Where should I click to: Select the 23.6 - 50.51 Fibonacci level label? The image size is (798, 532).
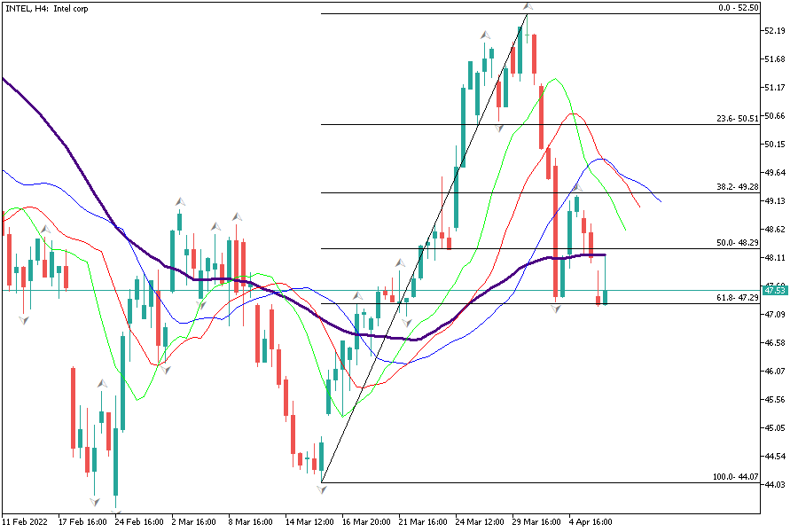[737, 119]
